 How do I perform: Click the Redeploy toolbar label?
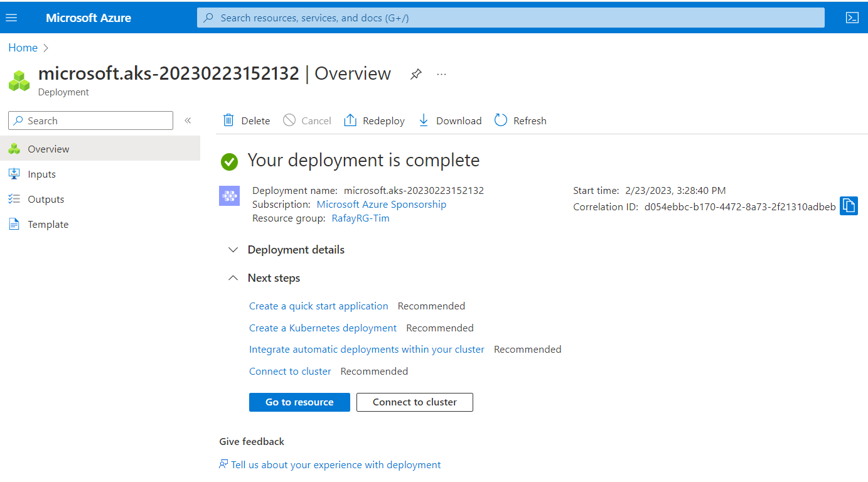click(x=383, y=120)
